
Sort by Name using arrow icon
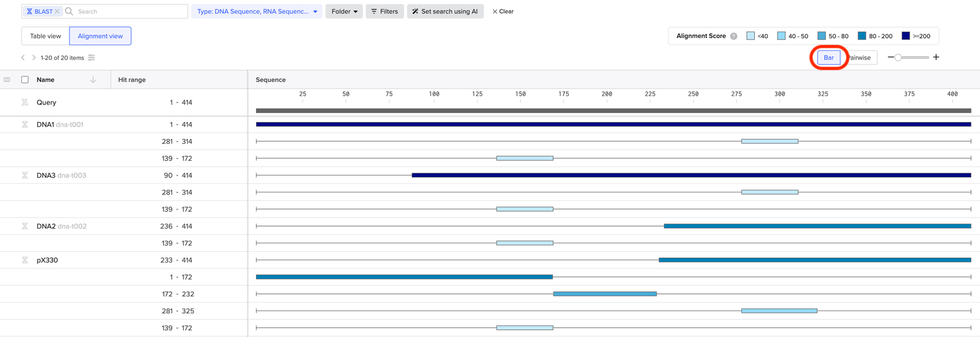[93, 80]
